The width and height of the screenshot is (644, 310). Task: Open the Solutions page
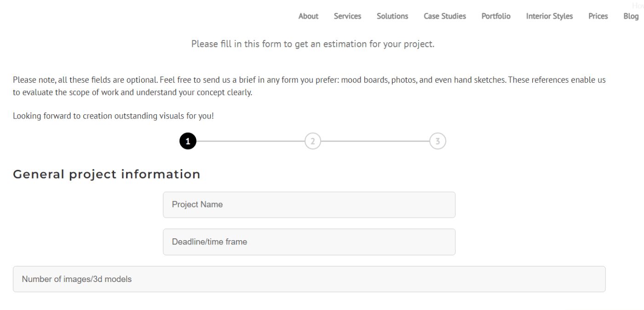(x=392, y=16)
